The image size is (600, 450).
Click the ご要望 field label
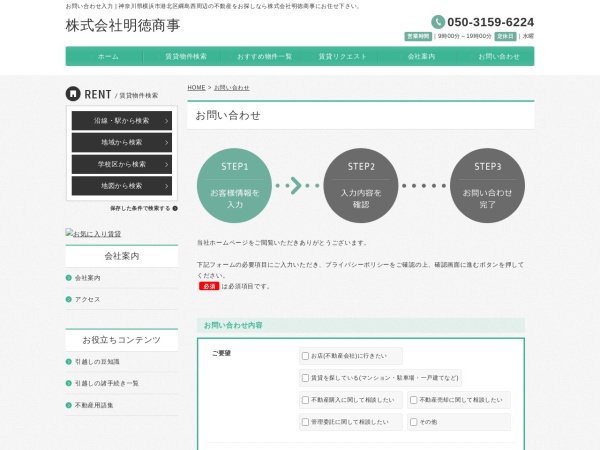(221, 353)
